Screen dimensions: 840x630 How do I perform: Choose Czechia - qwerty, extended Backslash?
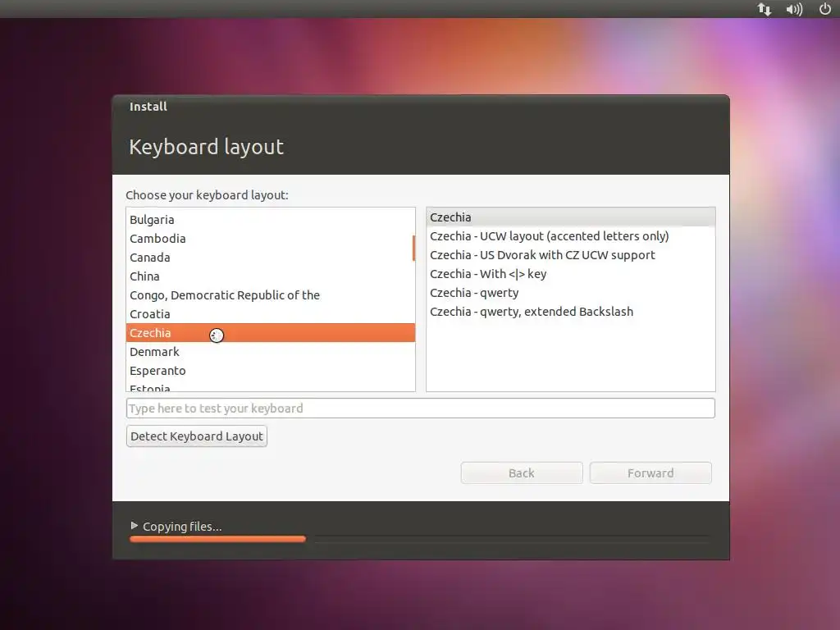coord(571,312)
